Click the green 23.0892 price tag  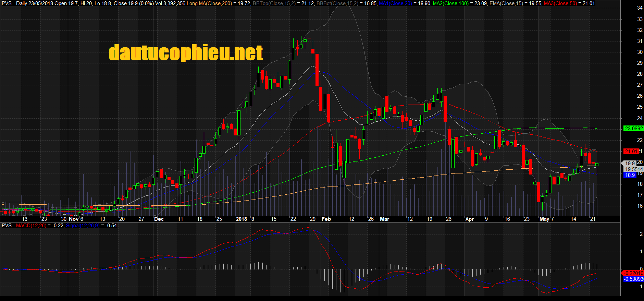pos(633,129)
